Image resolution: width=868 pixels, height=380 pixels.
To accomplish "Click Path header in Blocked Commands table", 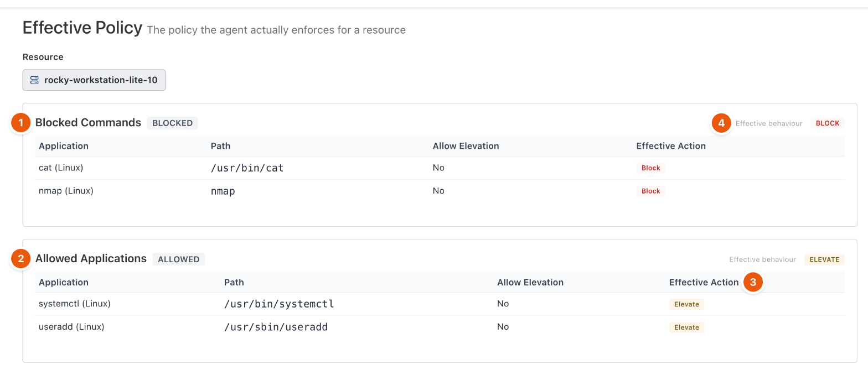I will [221, 146].
